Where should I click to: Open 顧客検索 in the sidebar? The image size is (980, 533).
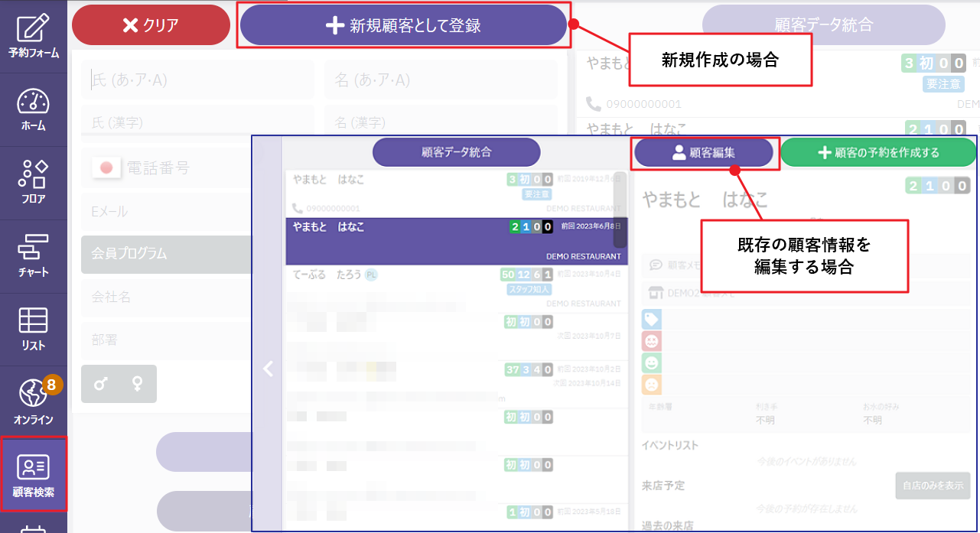[33, 474]
